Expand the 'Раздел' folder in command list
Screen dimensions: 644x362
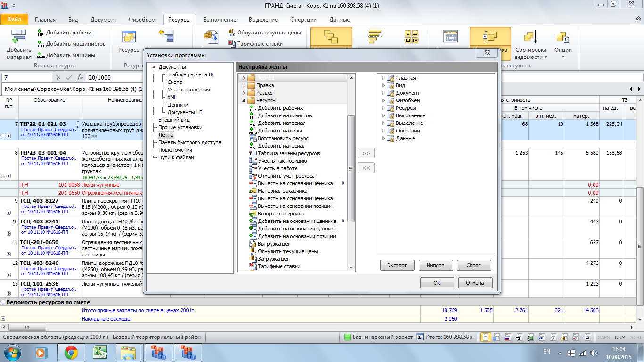244,93
